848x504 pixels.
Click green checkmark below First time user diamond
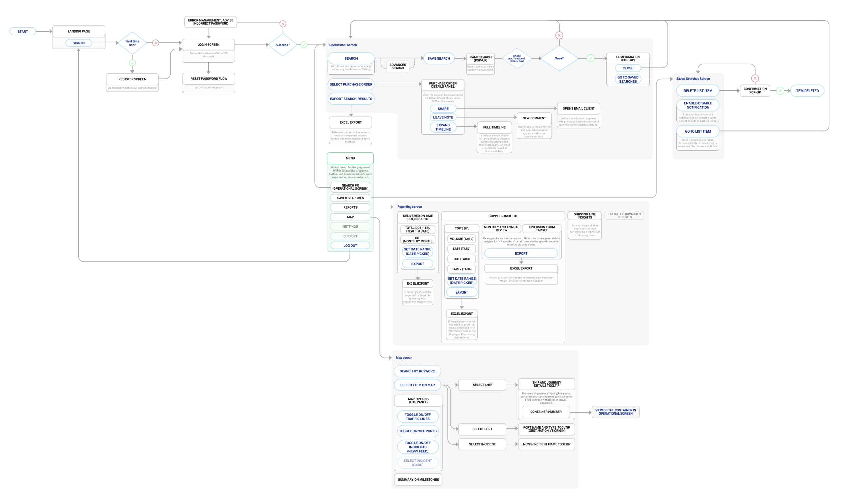(132, 63)
